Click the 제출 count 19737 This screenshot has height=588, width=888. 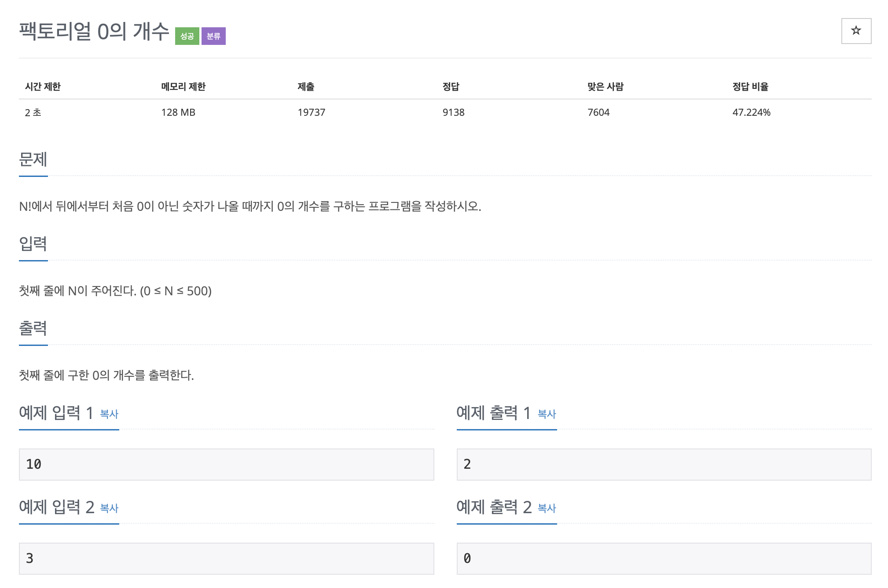[x=311, y=112]
